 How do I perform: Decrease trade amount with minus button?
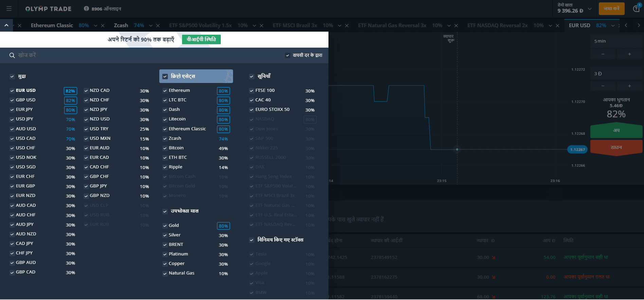603,86
